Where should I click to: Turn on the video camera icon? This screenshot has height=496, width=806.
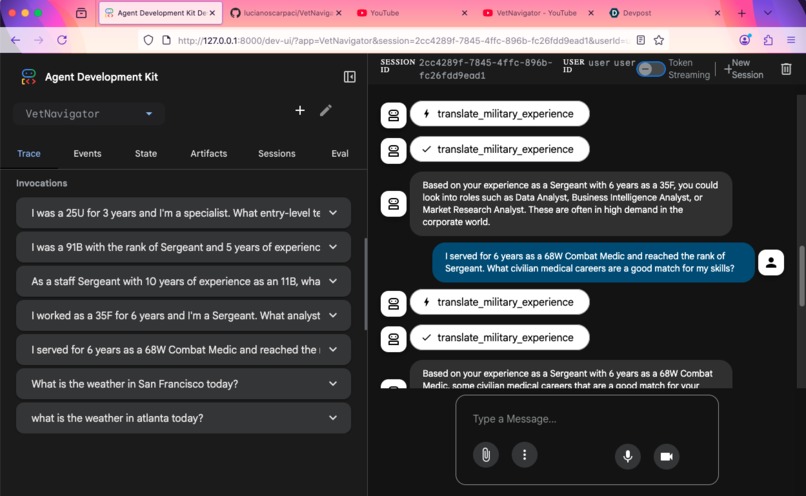(666, 456)
